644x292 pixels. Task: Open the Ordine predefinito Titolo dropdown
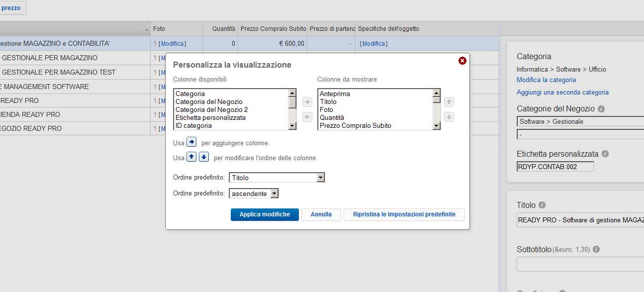(x=276, y=178)
